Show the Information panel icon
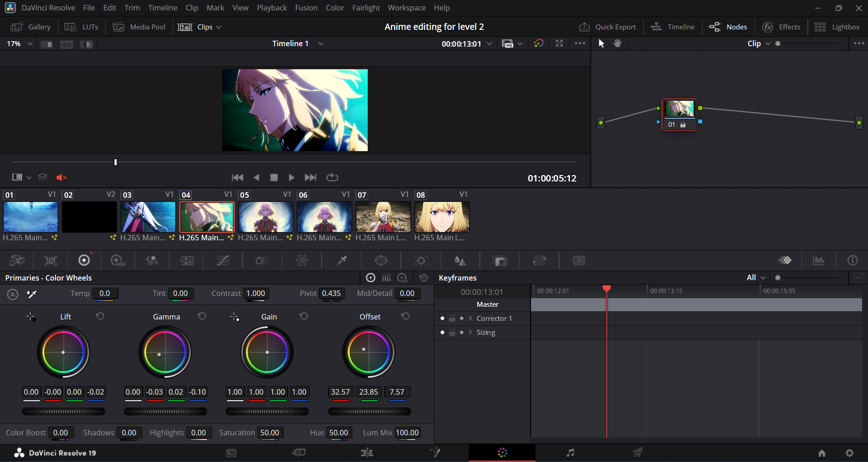The width and height of the screenshot is (868, 462). click(x=853, y=260)
